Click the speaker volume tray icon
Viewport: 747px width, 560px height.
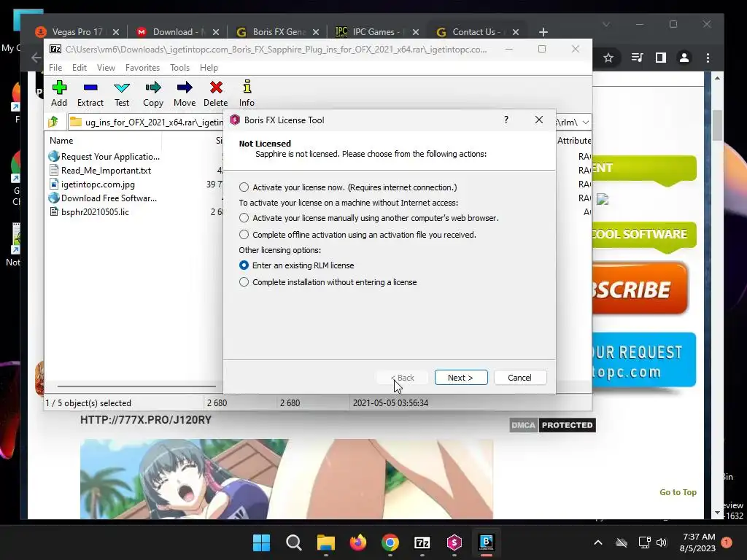click(661, 542)
